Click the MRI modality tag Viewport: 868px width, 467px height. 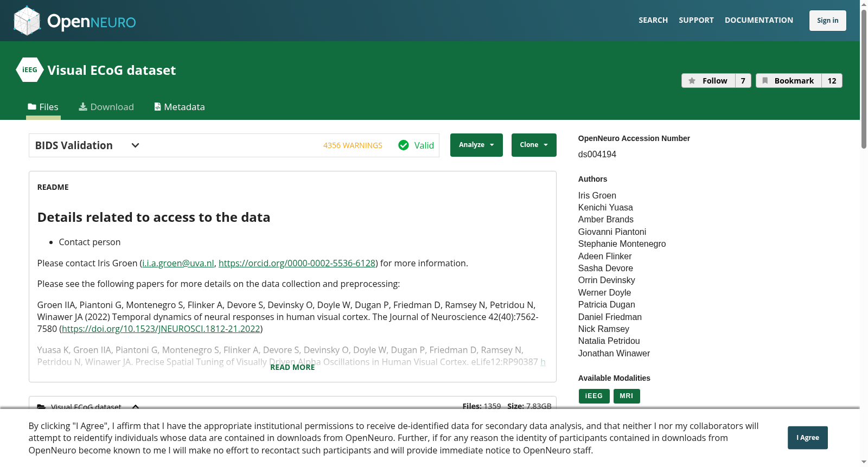point(627,396)
